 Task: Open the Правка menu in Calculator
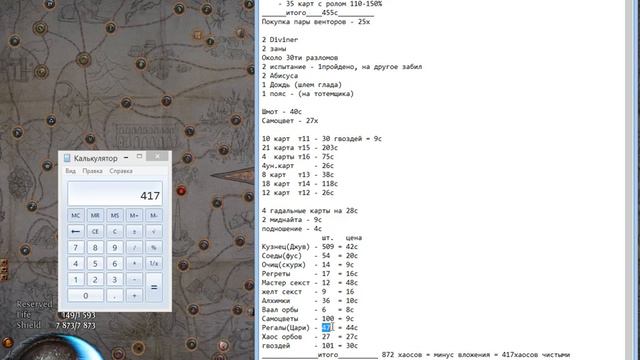(x=92, y=171)
